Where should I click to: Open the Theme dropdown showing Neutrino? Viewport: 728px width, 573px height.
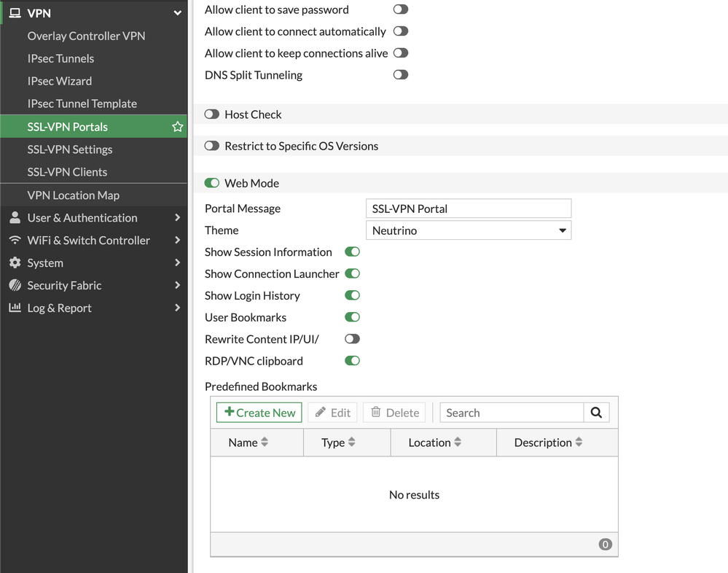(x=468, y=230)
